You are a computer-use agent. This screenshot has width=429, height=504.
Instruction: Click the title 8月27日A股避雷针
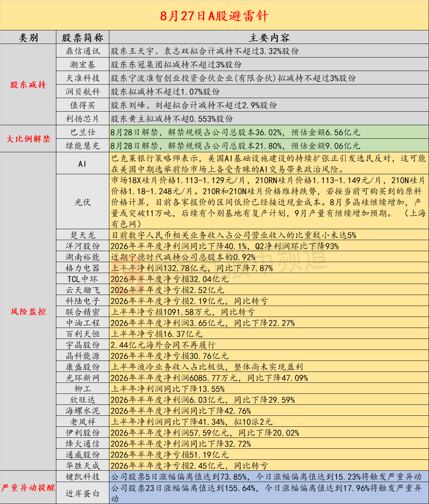[x=214, y=16]
